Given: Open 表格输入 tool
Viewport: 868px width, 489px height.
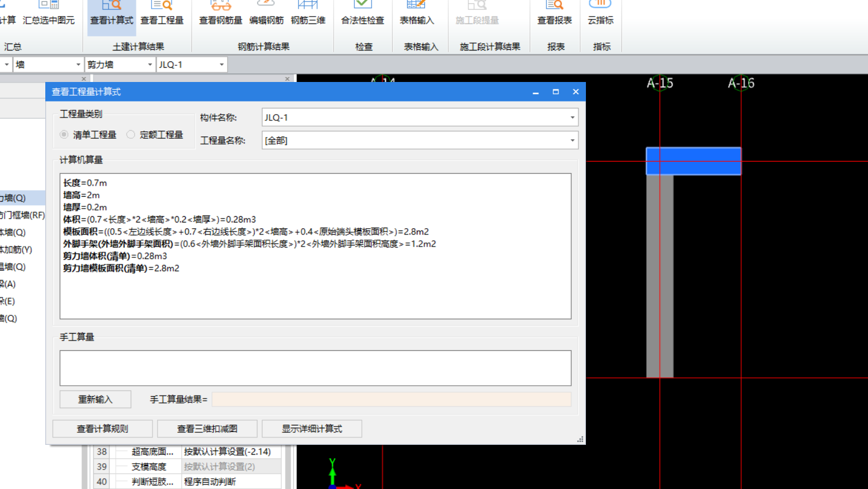Looking at the screenshot, I should point(417,13).
